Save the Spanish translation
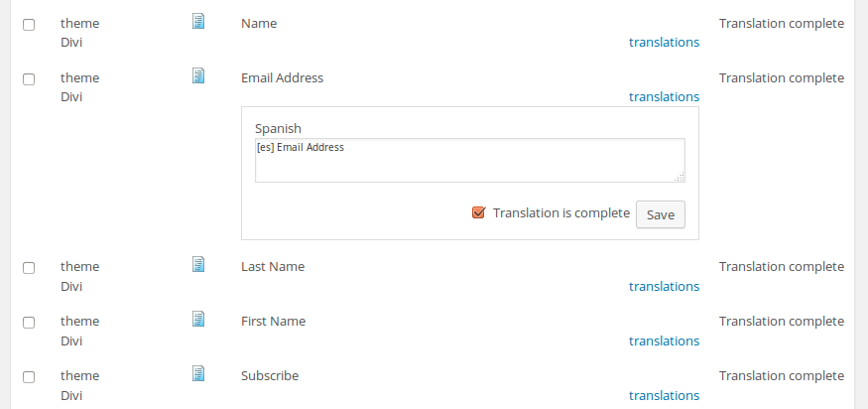This screenshot has width=868, height=409. point(660,214)
